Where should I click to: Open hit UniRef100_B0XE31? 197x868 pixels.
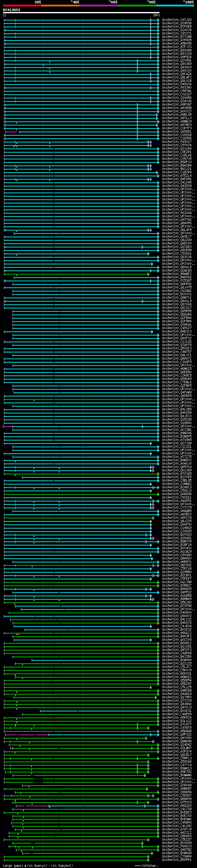tap(177, 711)
